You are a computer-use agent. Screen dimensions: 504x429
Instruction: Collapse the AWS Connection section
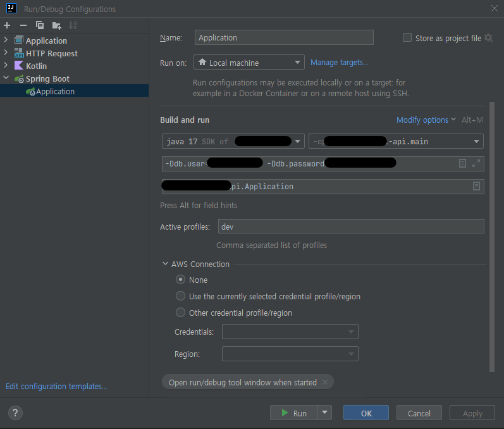click(x=165, y=264)
